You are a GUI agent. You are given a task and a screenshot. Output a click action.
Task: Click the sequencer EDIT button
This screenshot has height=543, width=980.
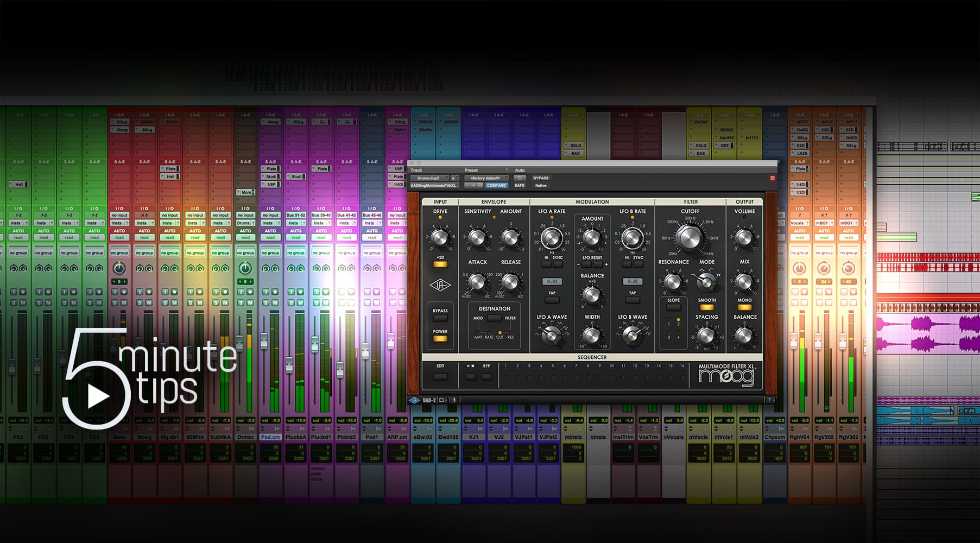(440, 376)
